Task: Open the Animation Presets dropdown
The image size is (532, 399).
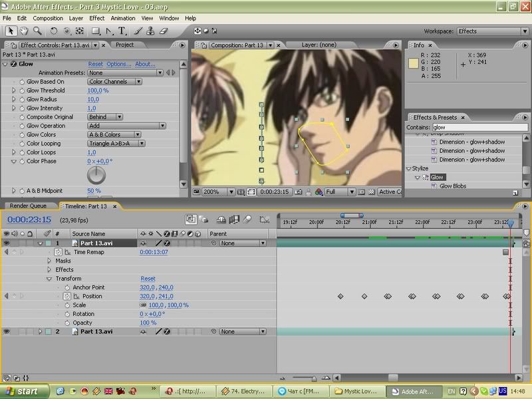Action: (126, 73)
